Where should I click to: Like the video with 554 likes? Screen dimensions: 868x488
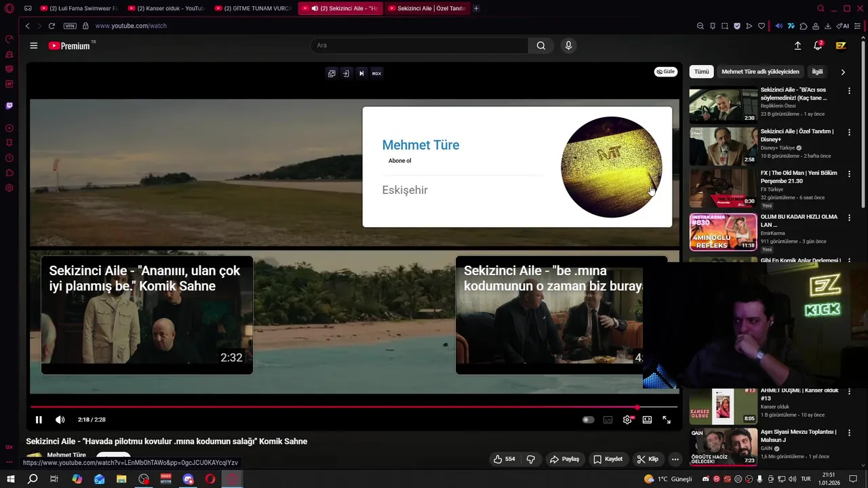point(504,459)
